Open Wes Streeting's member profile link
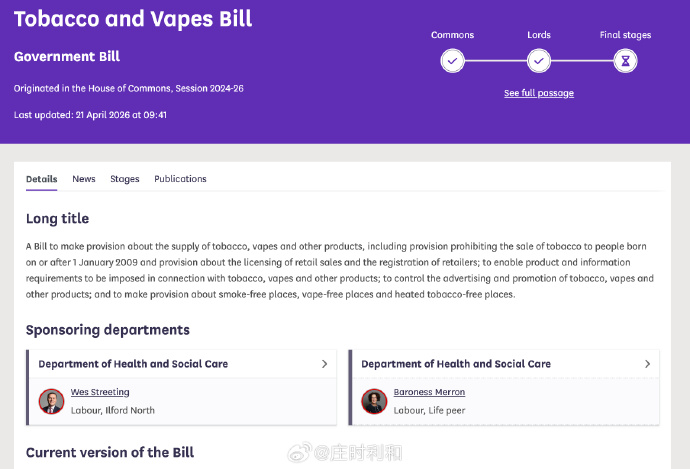This screenshot has height=469, width=690. [100, 392]
